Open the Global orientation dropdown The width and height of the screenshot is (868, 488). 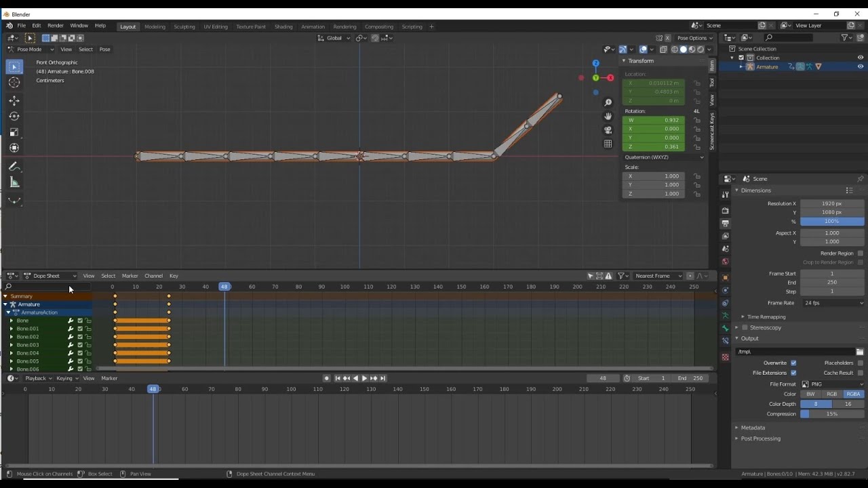334,38
